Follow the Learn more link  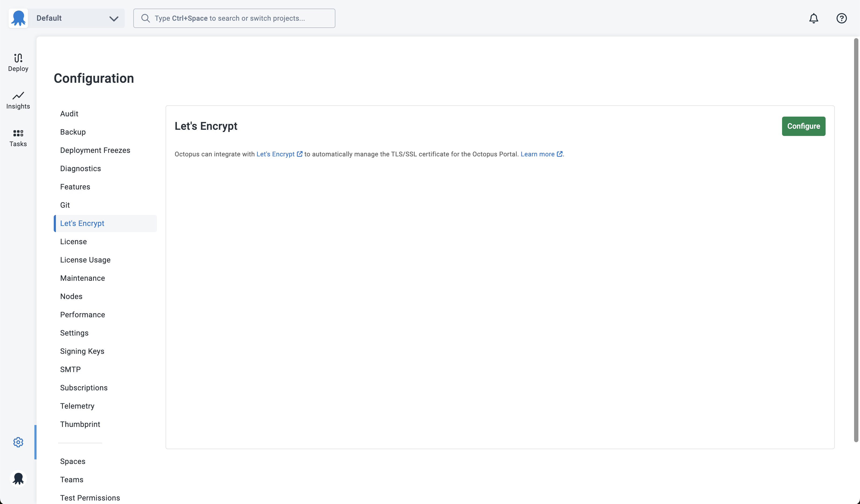point(537,154)
